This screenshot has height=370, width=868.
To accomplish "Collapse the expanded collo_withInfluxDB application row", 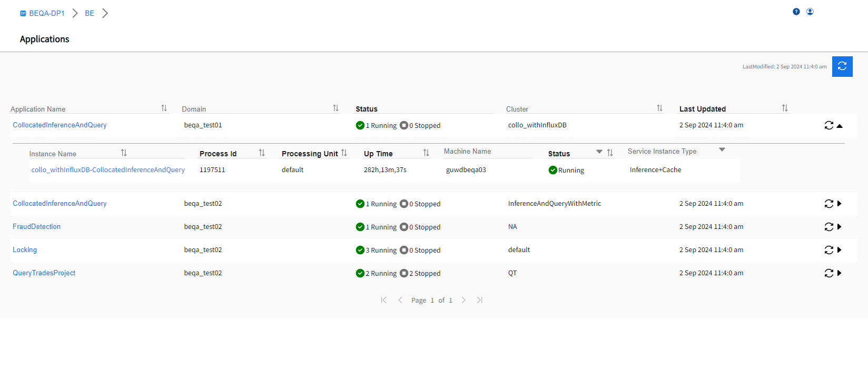I will 840,126.
